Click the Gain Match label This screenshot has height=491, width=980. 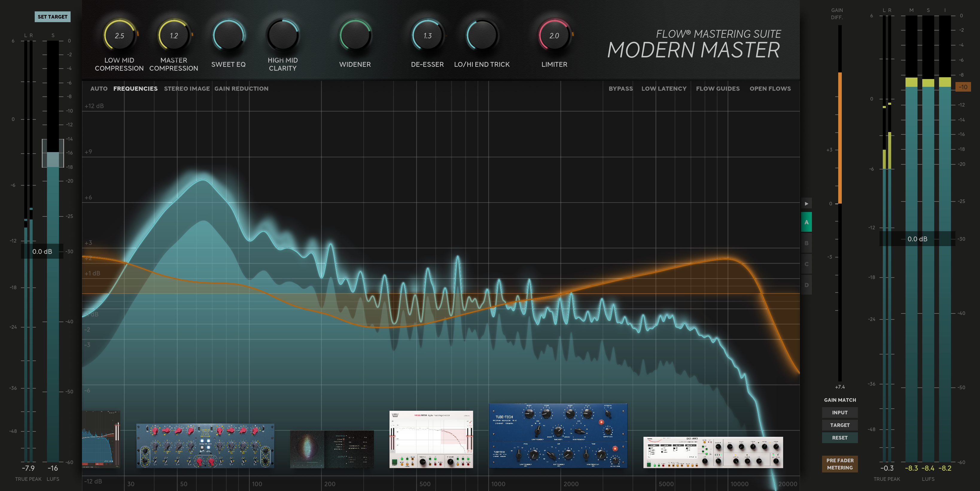[x=840, y=400]
